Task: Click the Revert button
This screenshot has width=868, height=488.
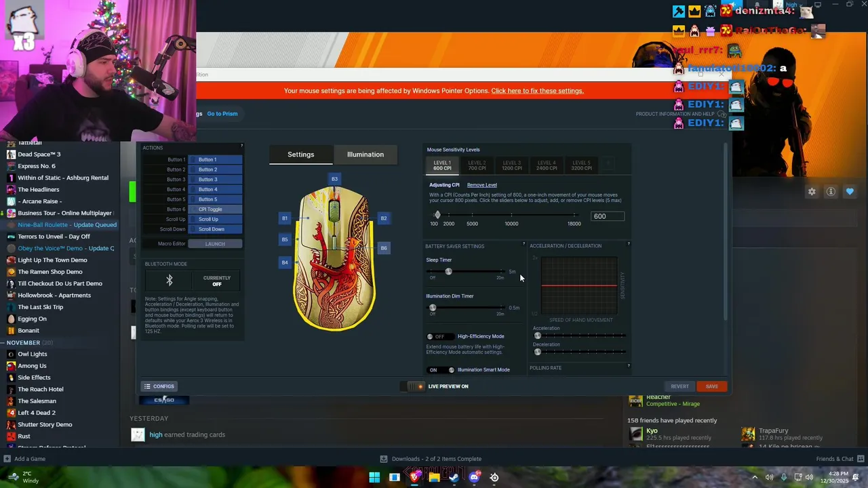Action: pyautogui.click(x=679, y=386)
